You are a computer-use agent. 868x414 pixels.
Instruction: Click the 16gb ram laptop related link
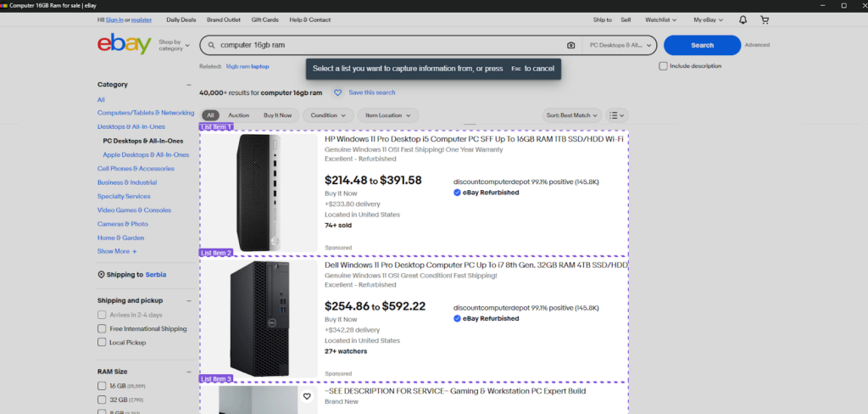click(247, 66)
